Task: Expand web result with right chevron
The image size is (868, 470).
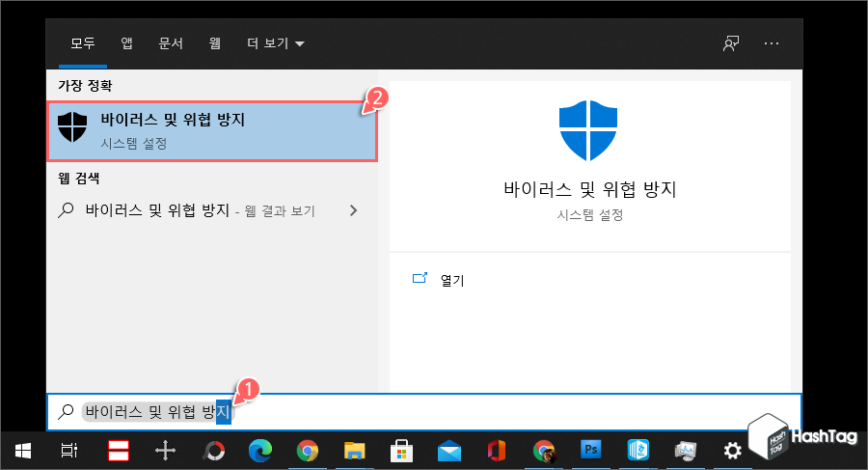Action: [x=354, y=210]
